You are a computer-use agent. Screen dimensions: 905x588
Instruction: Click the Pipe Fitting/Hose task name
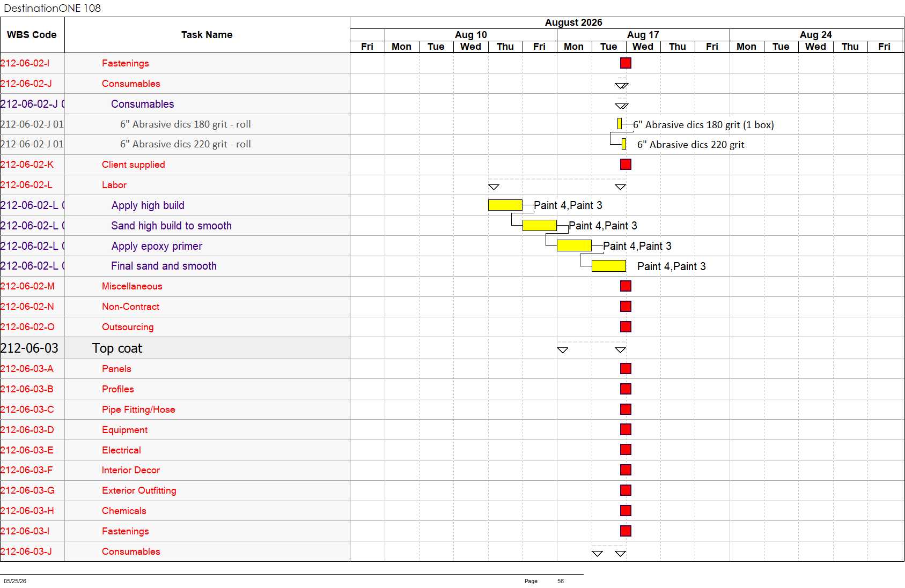(138, 410)
